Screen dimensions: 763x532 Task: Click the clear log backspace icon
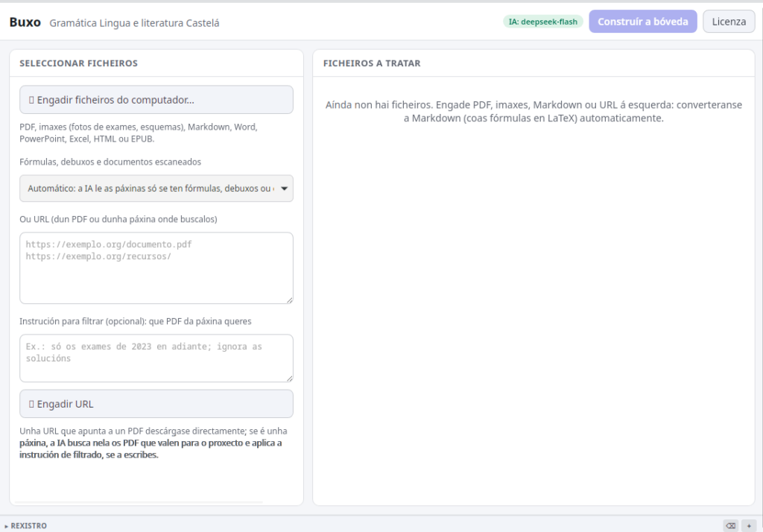point(730,526)
